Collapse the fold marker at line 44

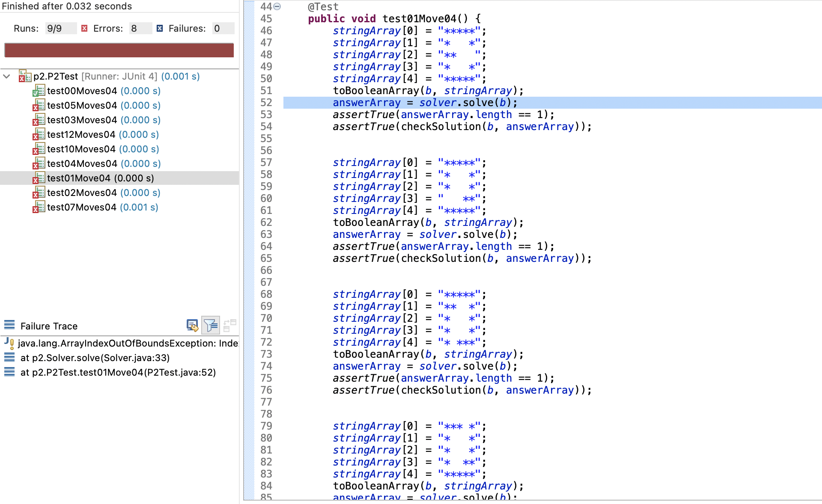(x=277, y=6)
